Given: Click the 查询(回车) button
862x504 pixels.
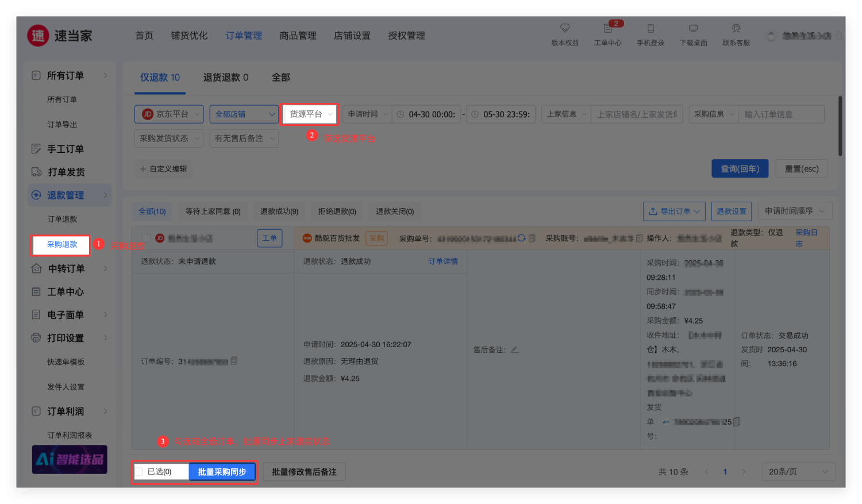Looking at the screenshot, I should [x=740, y=169].
